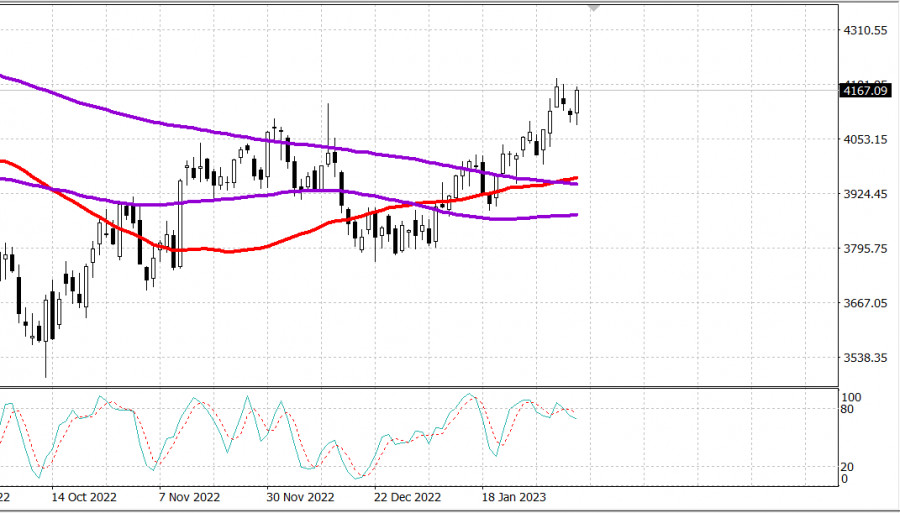Screen dimensions: 900x513
Task: Click the 4053.15 price axis label
Action: tap(866, 140)
